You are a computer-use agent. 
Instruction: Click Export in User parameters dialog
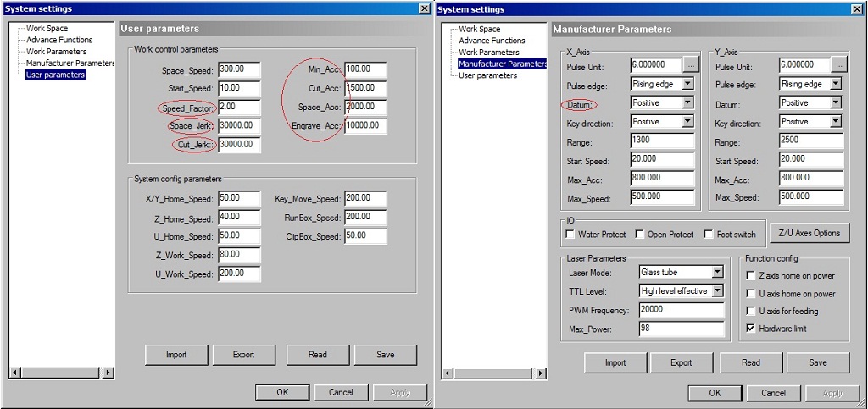[243, 355]
